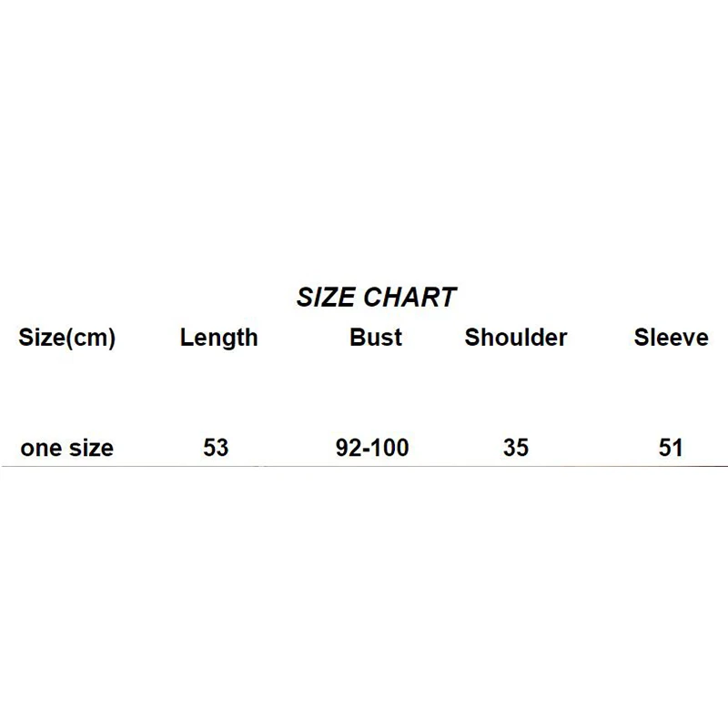Image resolution: width=728 pixels, height=728 pixels.
Task: Select the Length value 53
Action: click(x=217, y=448)
